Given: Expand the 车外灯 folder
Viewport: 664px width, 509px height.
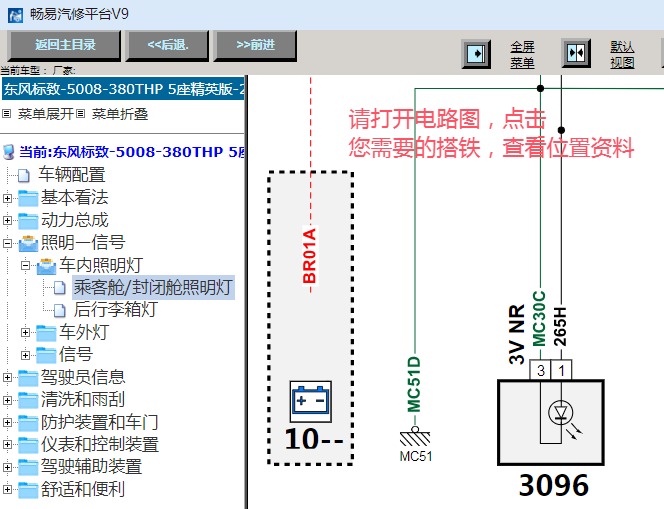Looking at the screenshot, I should click(25, 332).
